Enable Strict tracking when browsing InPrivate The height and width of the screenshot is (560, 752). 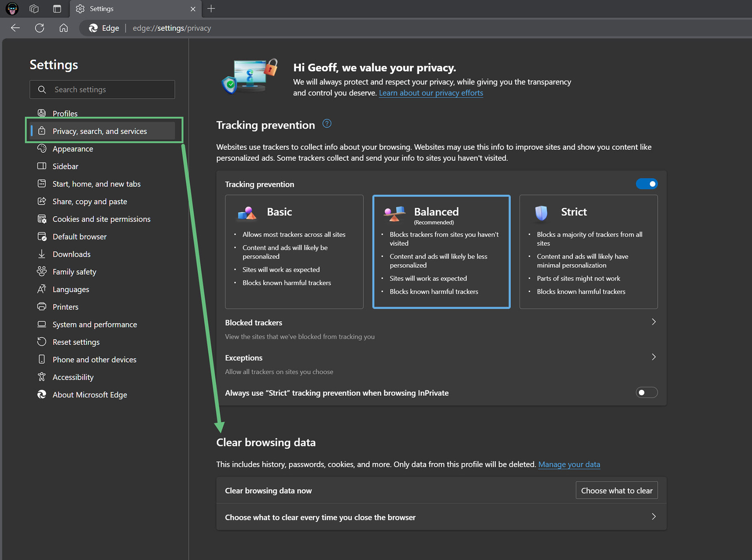[647, 393]
